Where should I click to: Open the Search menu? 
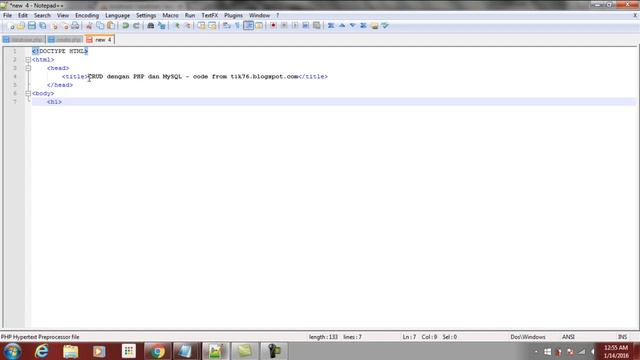pos(42,16)
